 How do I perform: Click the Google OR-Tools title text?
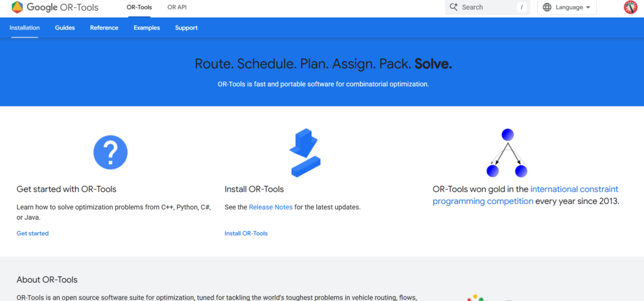62,7
